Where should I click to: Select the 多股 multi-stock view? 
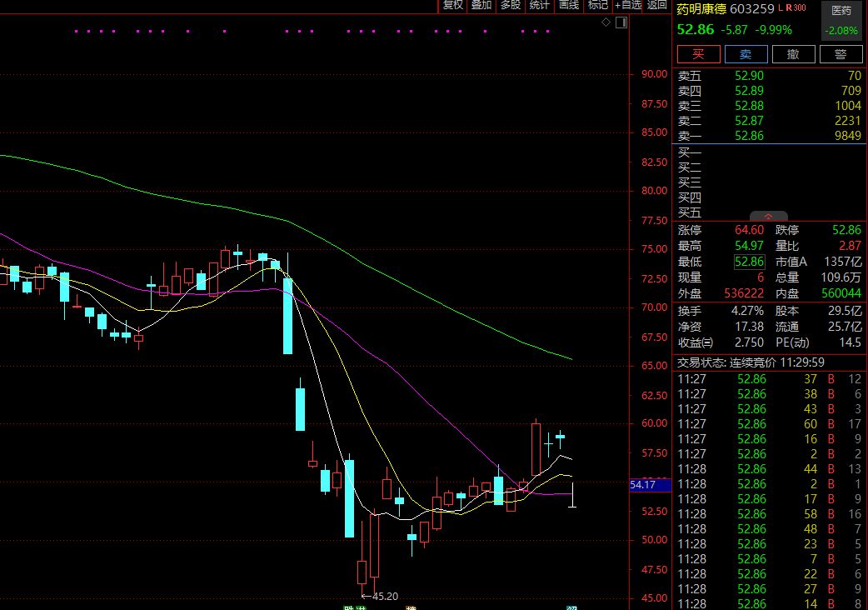click(510, 5)
